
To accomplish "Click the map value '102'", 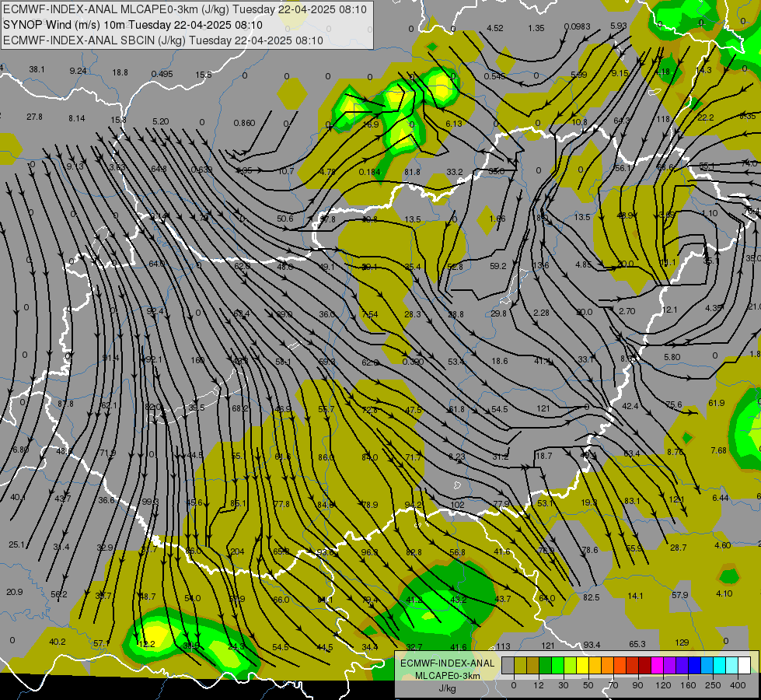I will click(457, 505).
